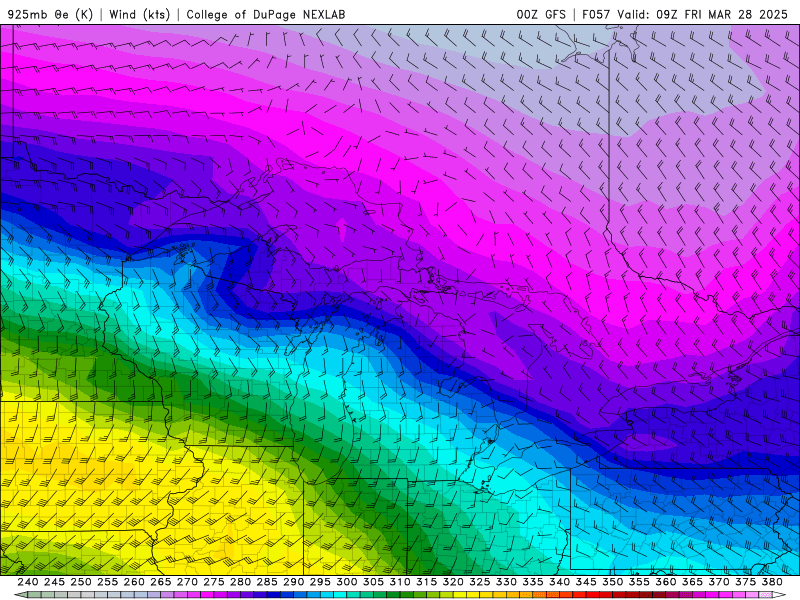The width and height of the screenshot is (800, 600).
Task: Click the 265 color scale label
Action: tap(160, 582)
